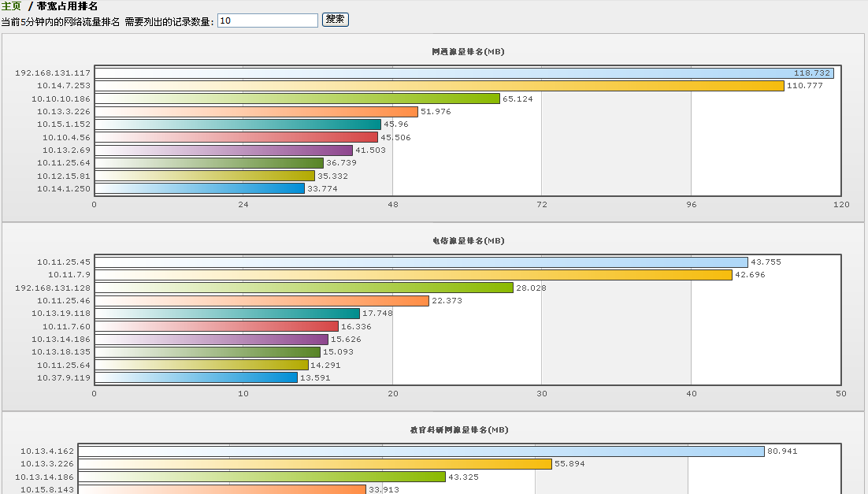This screenshot has height=494, width=868.
Task: Select the 10.13.2.69 purple bar
Action: (223, 150)
